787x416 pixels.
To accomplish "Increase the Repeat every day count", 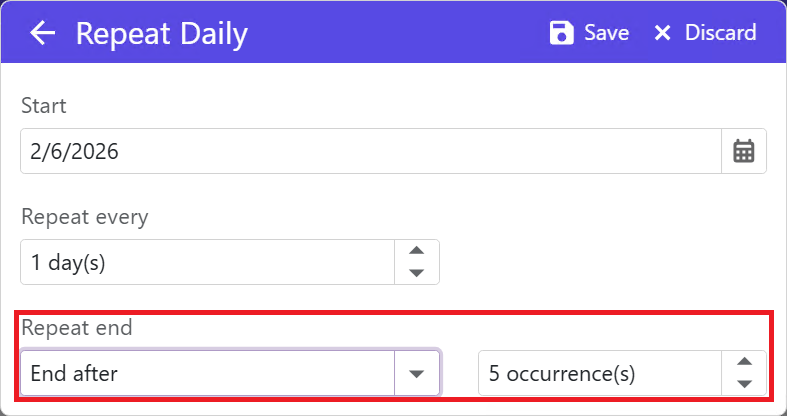I will (x=418, y=252).
